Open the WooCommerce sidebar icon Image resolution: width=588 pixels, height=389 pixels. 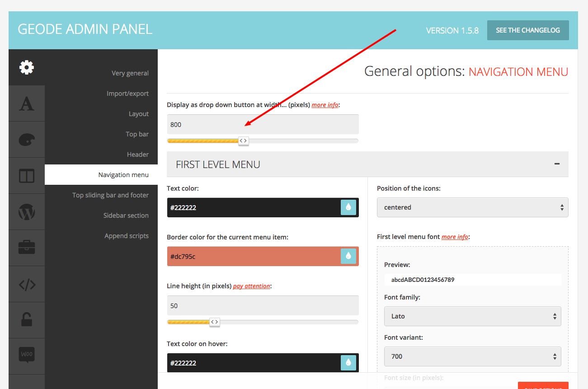tap(27, 356)
